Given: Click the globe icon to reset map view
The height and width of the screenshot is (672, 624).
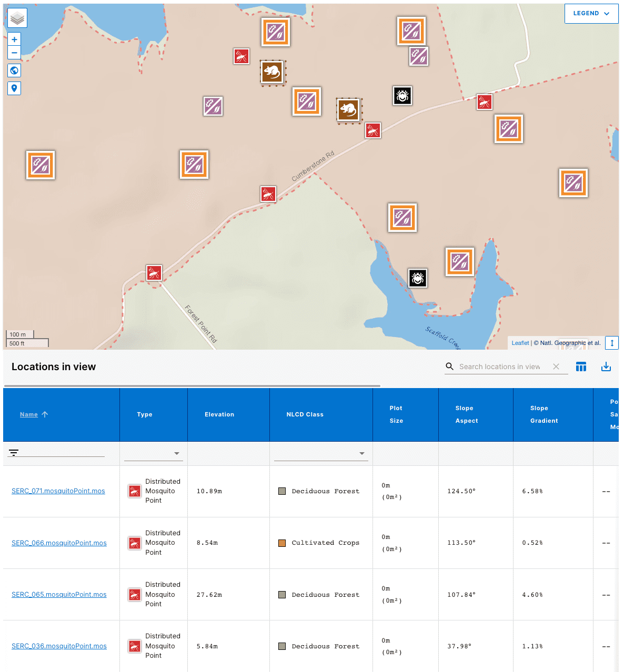Looking at the screenshot, I should tap(14, 70).
